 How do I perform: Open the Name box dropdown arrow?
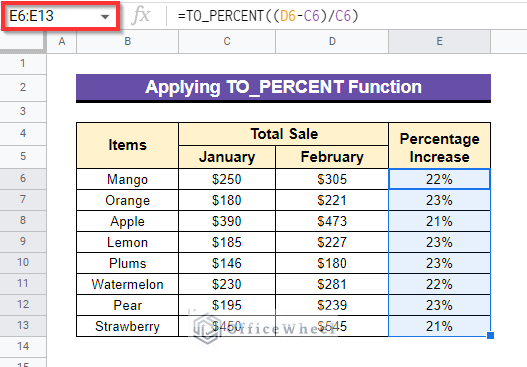click(x=105, y=16)
